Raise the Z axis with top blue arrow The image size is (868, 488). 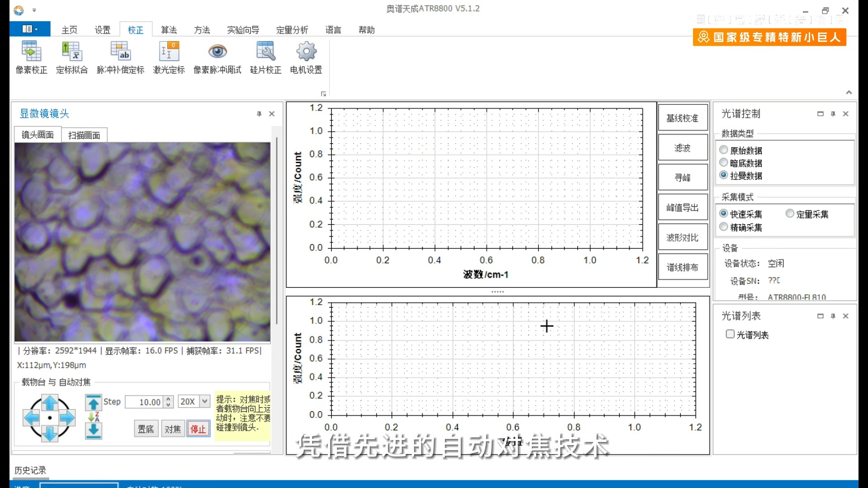pos(94,402)
